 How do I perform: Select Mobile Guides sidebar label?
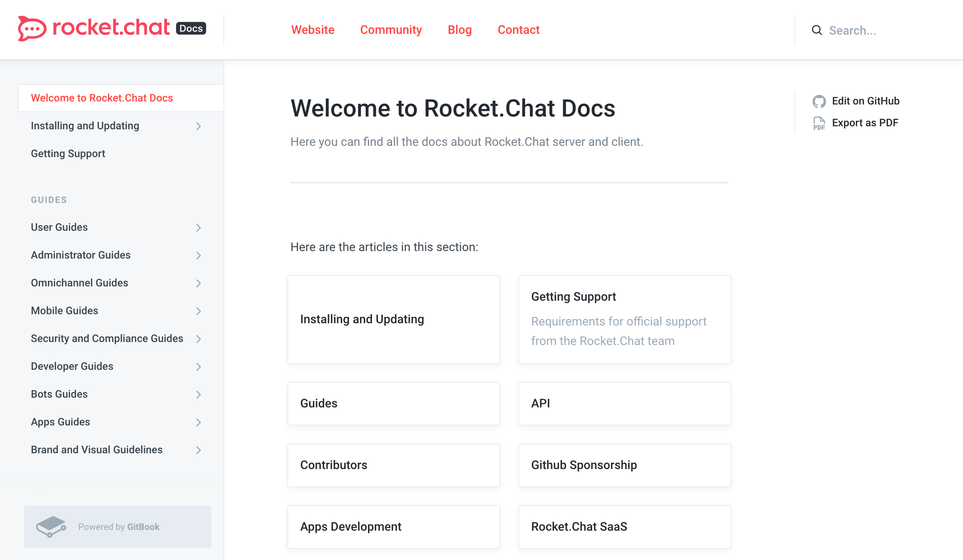click(x=65, y=311)
